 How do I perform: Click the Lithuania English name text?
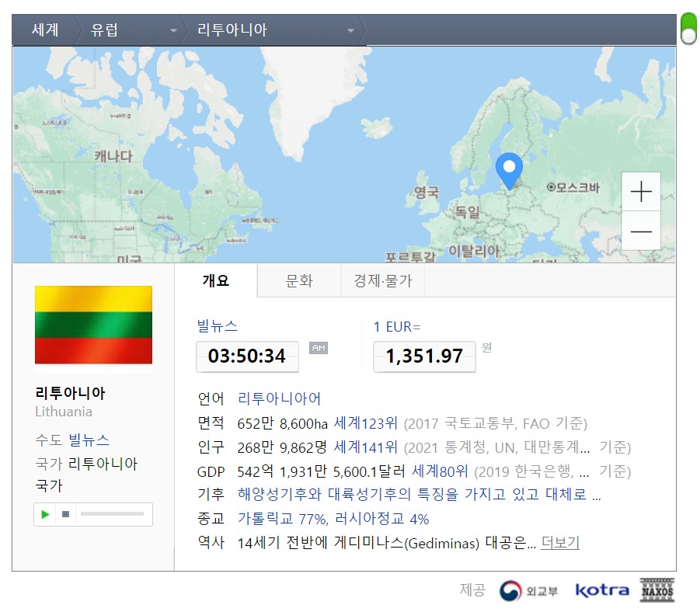point(64,411)
